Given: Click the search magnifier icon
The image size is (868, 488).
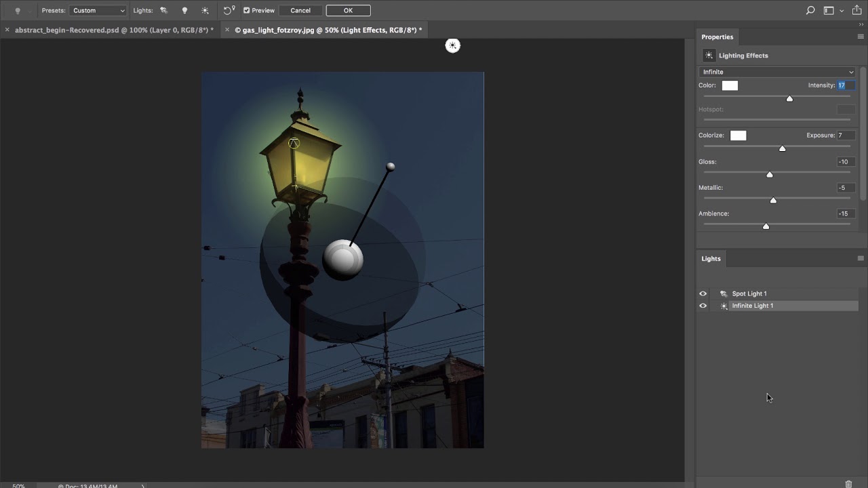Looking at the screenshot, I should click(810, 11).
